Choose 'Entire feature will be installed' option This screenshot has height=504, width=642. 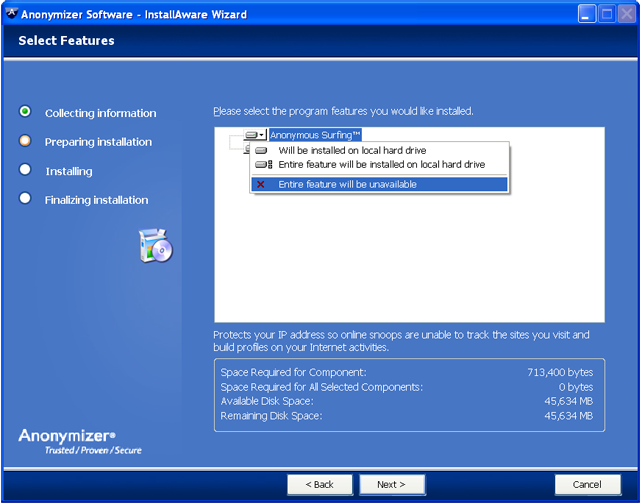click(379, 165)
